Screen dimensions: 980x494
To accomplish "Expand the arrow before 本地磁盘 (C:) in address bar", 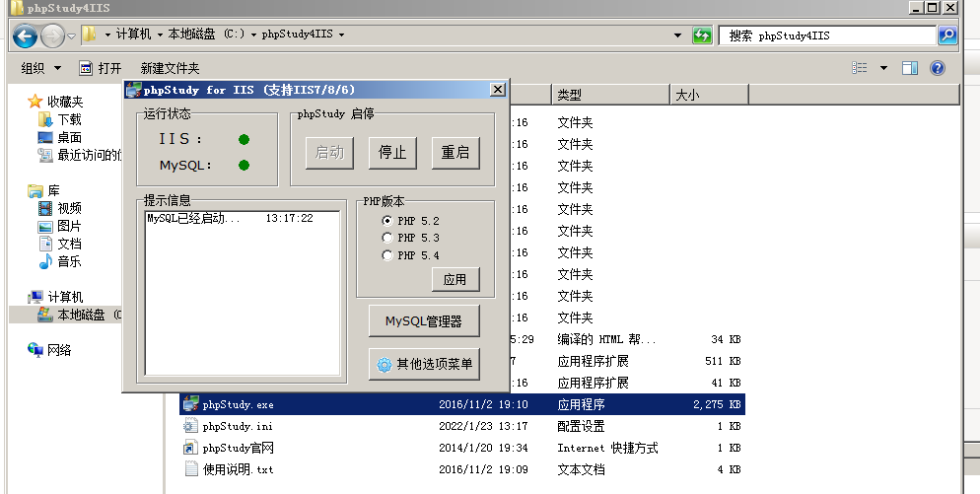I will pyautogui.click(x=160, y=35).
